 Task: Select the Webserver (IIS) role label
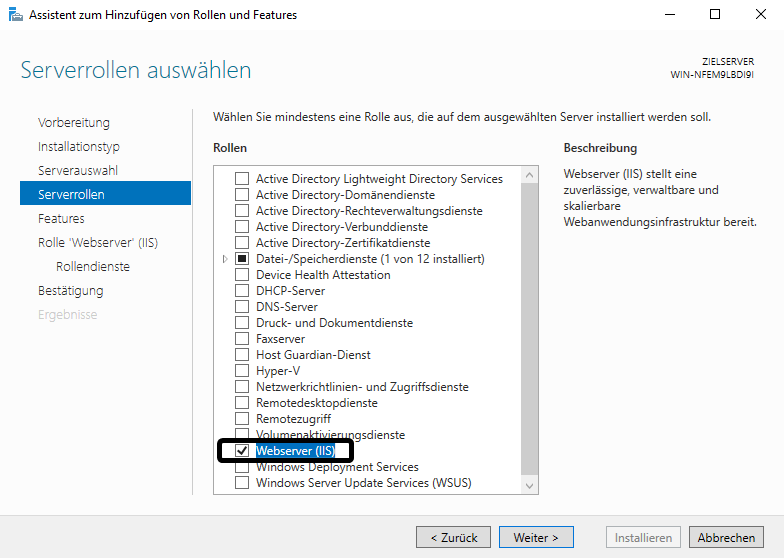point(296,450)
